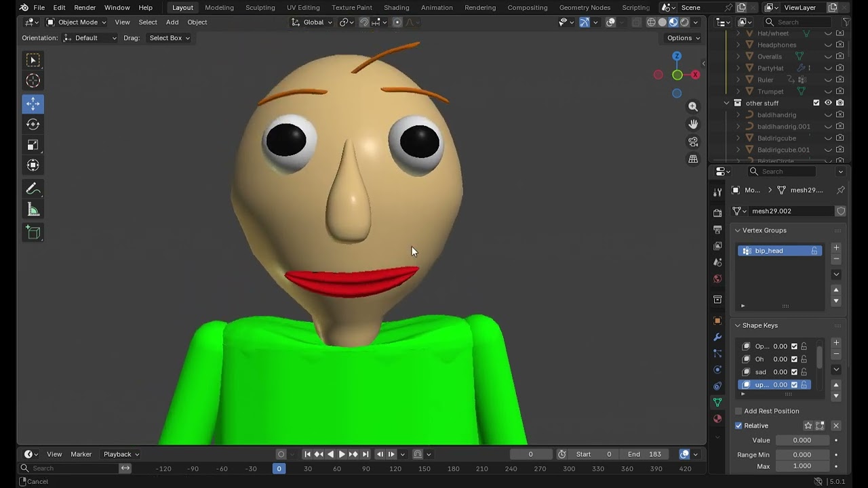Click the viewport zoom magnifier icon
The height and width of the screenshot is (488, 868).
pos(693,106)
